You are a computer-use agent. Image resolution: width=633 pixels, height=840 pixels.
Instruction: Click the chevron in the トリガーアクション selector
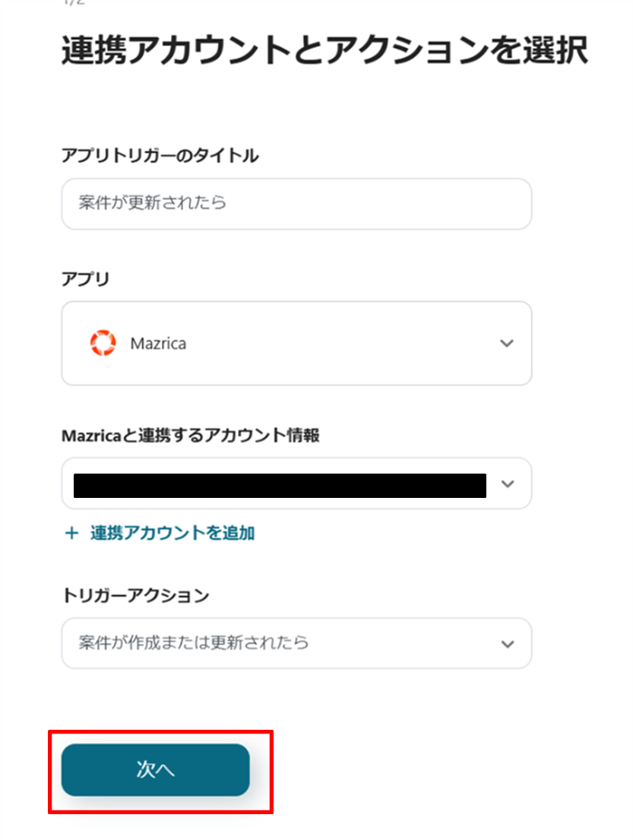click(507, 644)
